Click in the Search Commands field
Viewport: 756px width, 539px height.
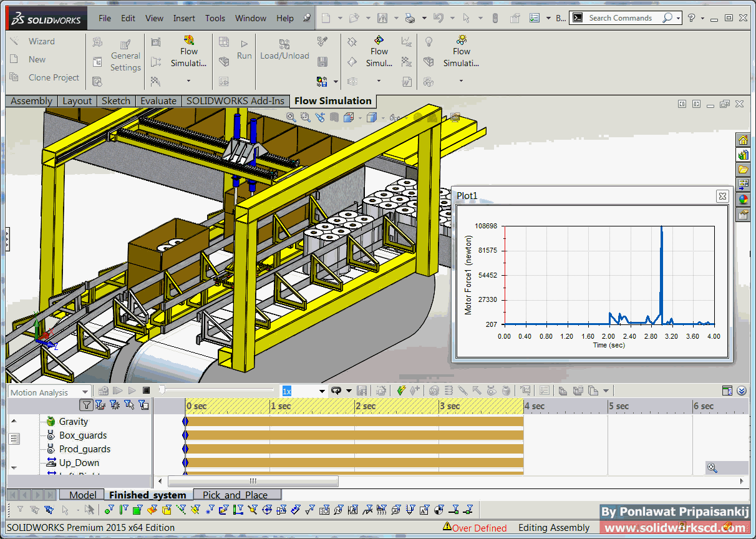621,18
